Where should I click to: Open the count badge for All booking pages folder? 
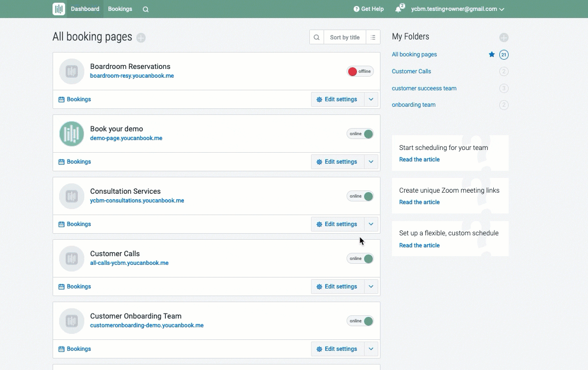(x=504, y=55)
